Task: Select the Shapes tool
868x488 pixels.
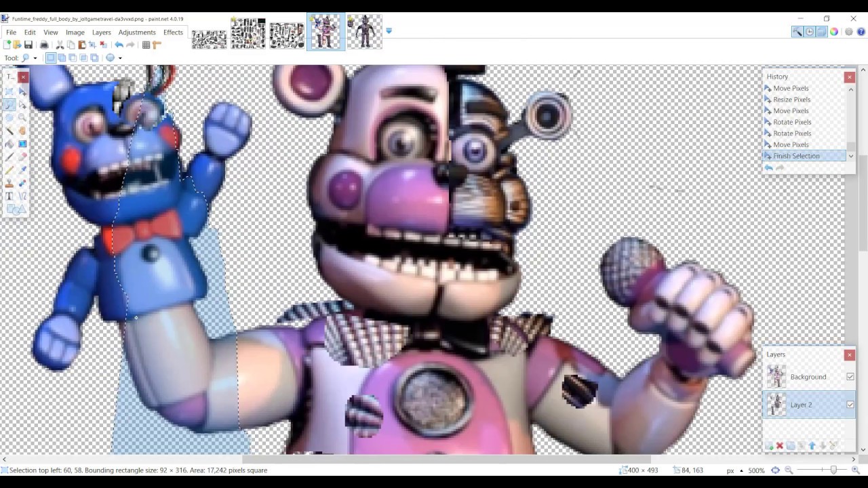Action: click(16, 209)
